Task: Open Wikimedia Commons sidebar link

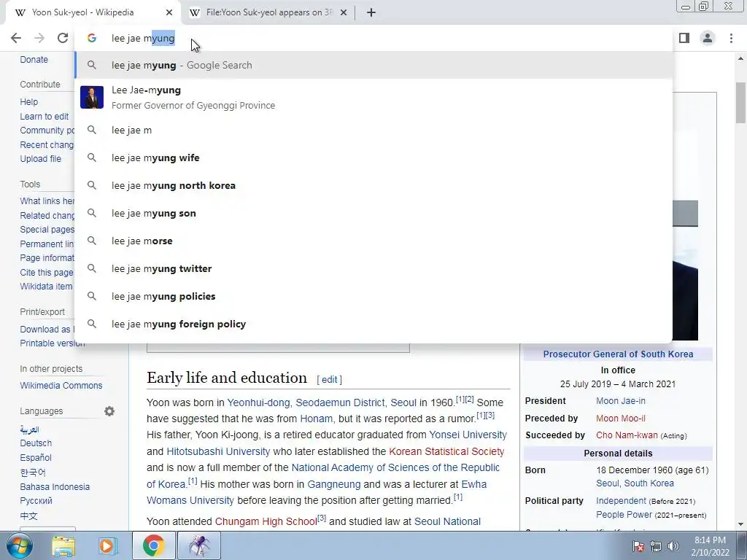Action: pos(61,385)
